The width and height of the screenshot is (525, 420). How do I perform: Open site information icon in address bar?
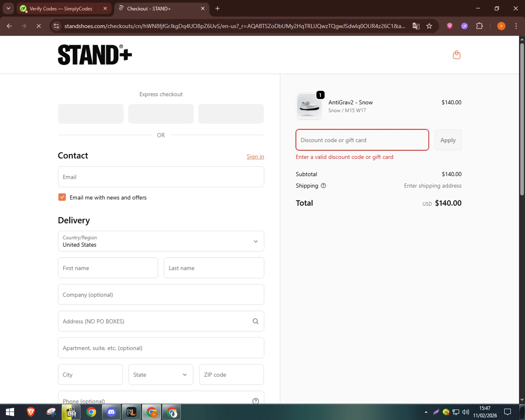pos(56,26)
